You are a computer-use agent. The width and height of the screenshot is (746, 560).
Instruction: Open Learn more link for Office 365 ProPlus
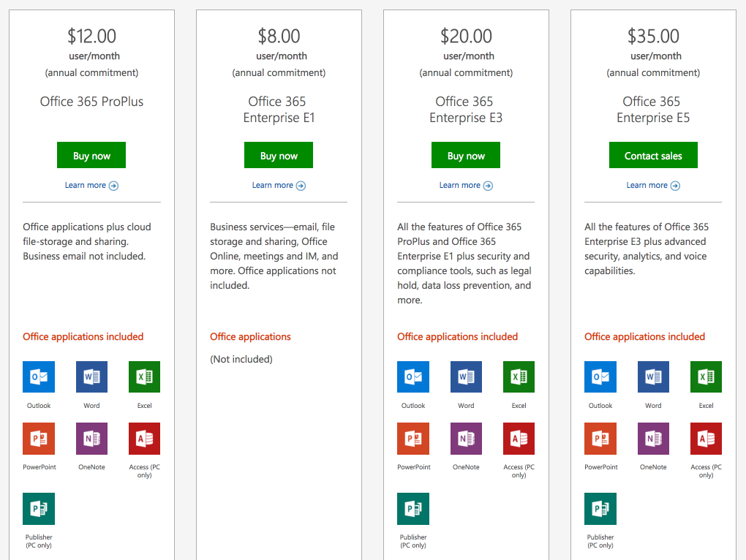[x=91, y=186]
